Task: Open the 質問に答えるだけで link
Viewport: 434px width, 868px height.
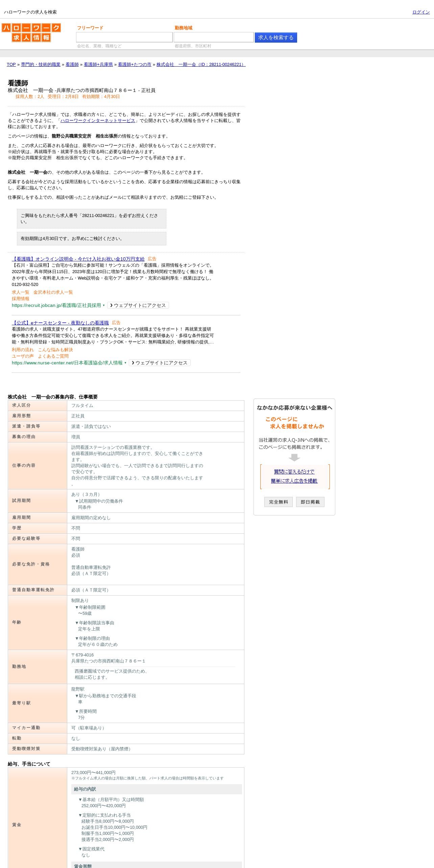Action: [294, 472]
